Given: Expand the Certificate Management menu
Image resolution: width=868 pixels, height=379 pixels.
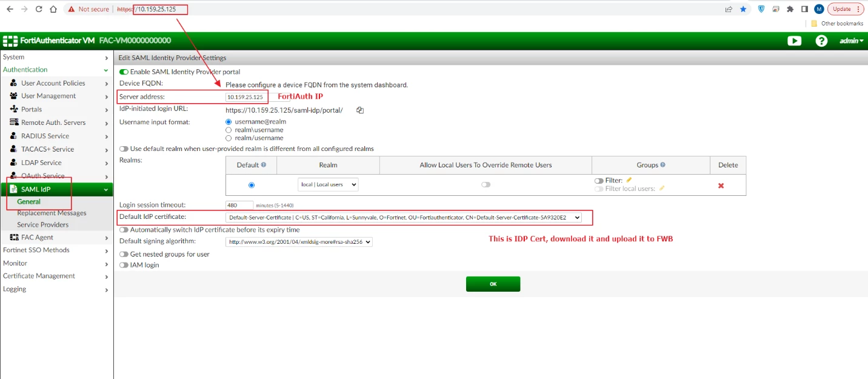Looking at the screenshot, I should pos(56,276).
